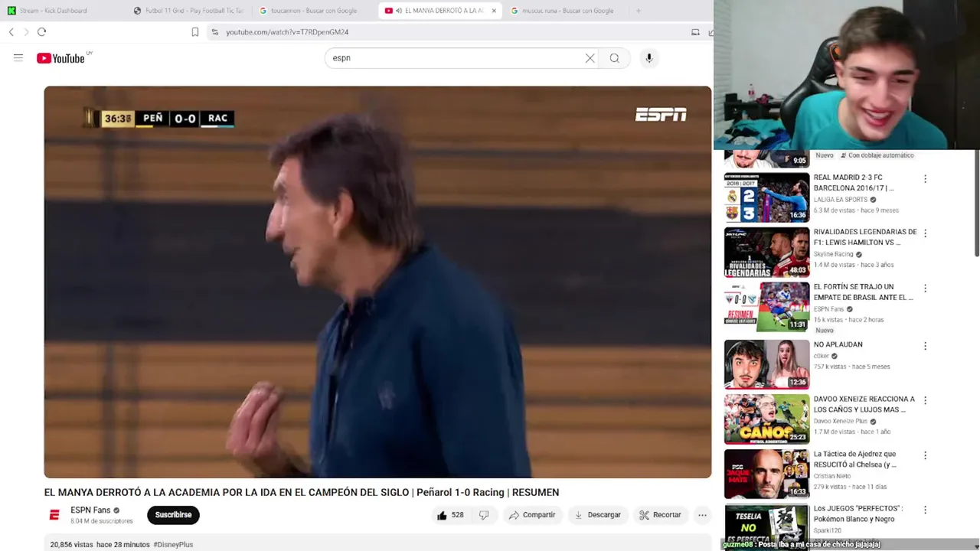Screen dimensions: 980x551
Task: Open the YouTube hamburger guide menu
Action: 18,58
